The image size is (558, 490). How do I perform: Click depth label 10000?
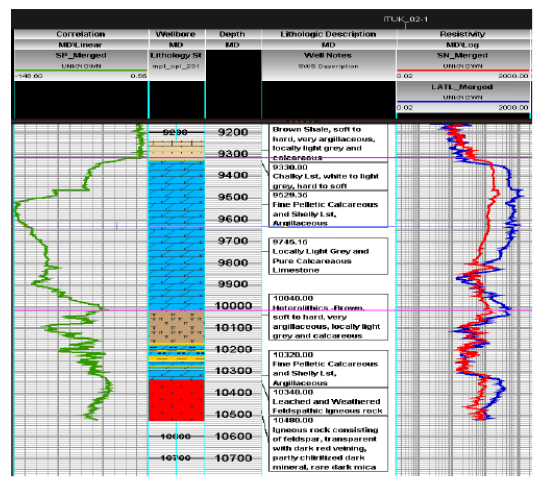[x=233, y=306]
